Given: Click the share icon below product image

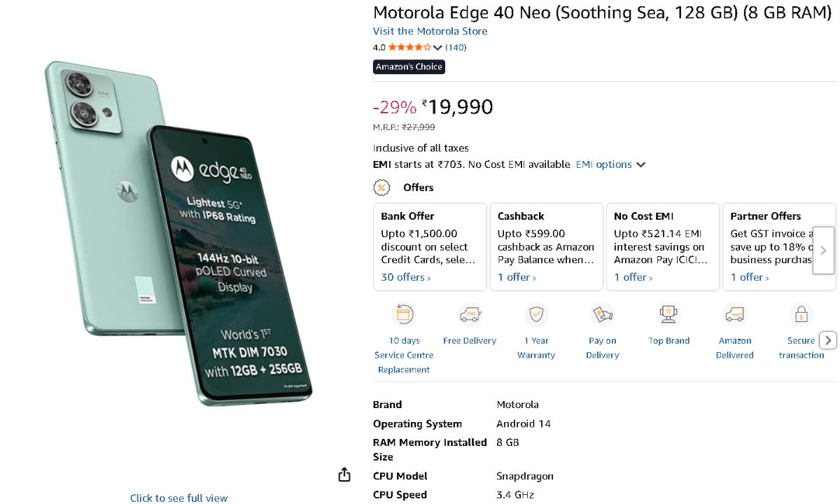Looking at the screenshot, I should (344, 475).
